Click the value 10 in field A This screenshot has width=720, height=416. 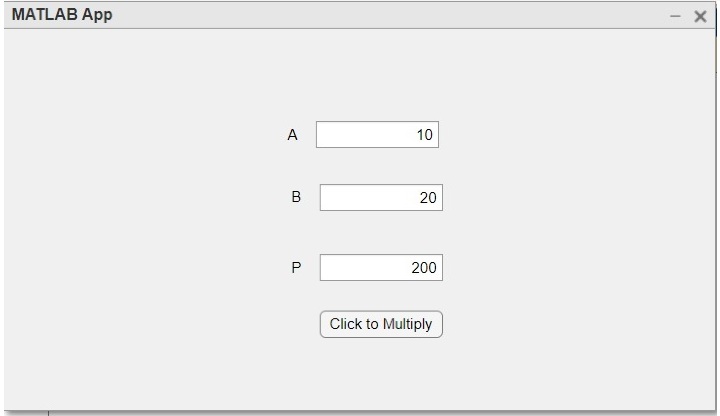(425, 135)
